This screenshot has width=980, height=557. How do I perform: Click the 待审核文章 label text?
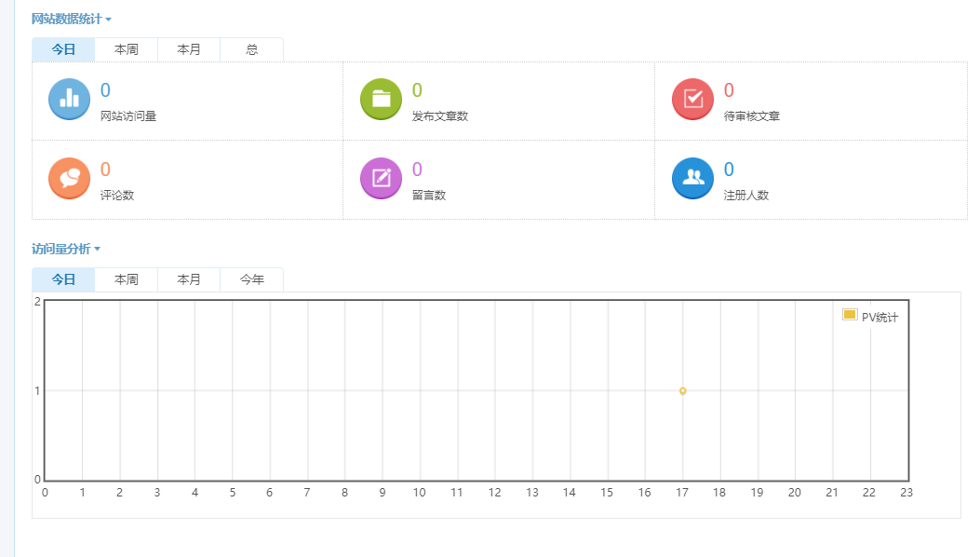point(751,116)
